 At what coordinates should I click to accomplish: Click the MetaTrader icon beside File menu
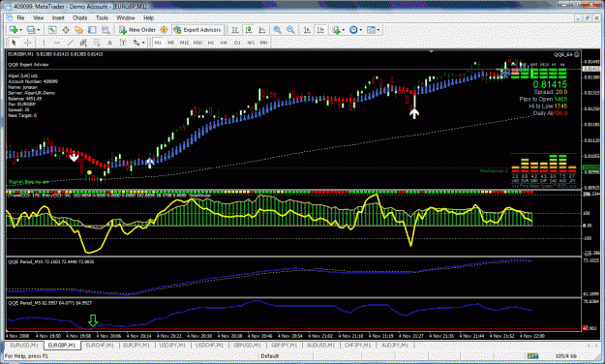click(10, 17)
